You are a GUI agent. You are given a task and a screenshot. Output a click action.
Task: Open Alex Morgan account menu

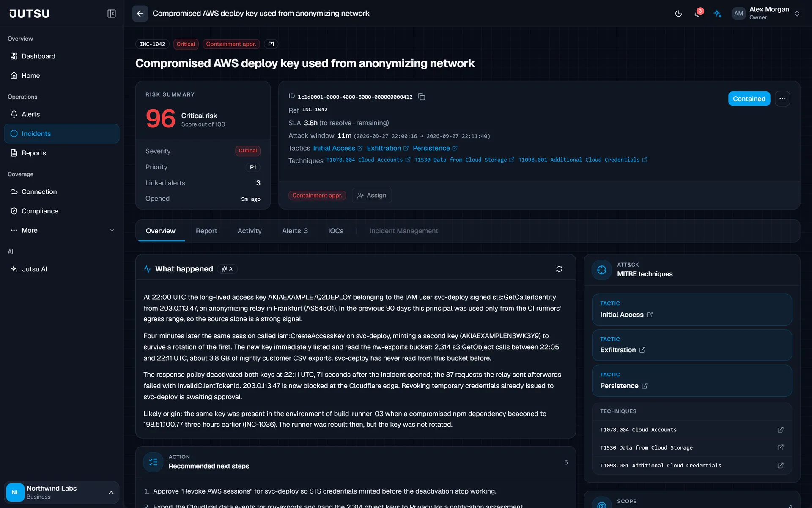tap(766, 14)
